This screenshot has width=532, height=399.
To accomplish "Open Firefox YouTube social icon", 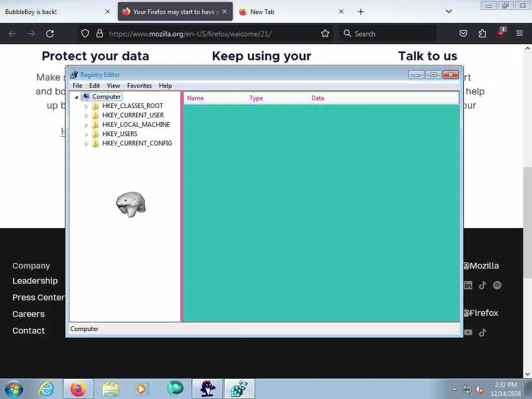I will (x=468, y=332).
